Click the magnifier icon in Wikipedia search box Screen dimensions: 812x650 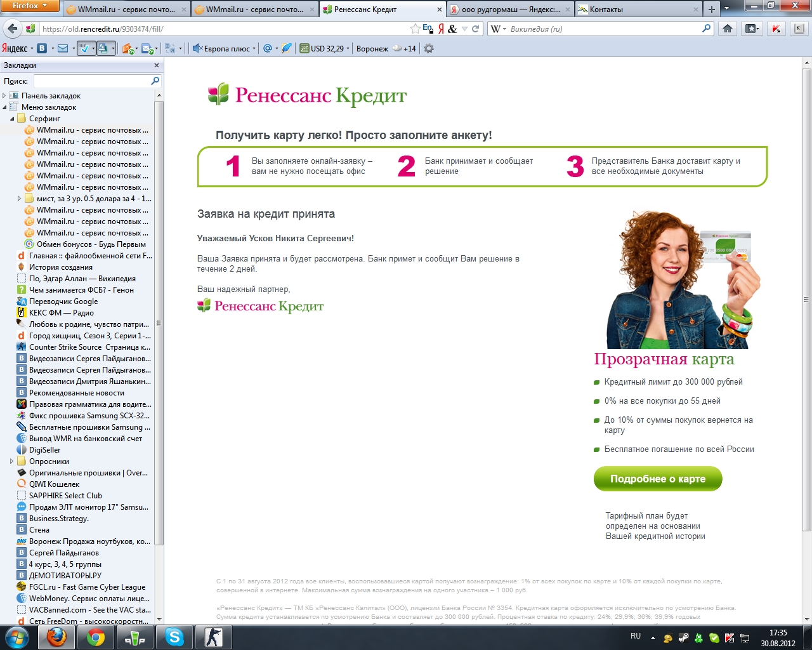pos(707,29)
